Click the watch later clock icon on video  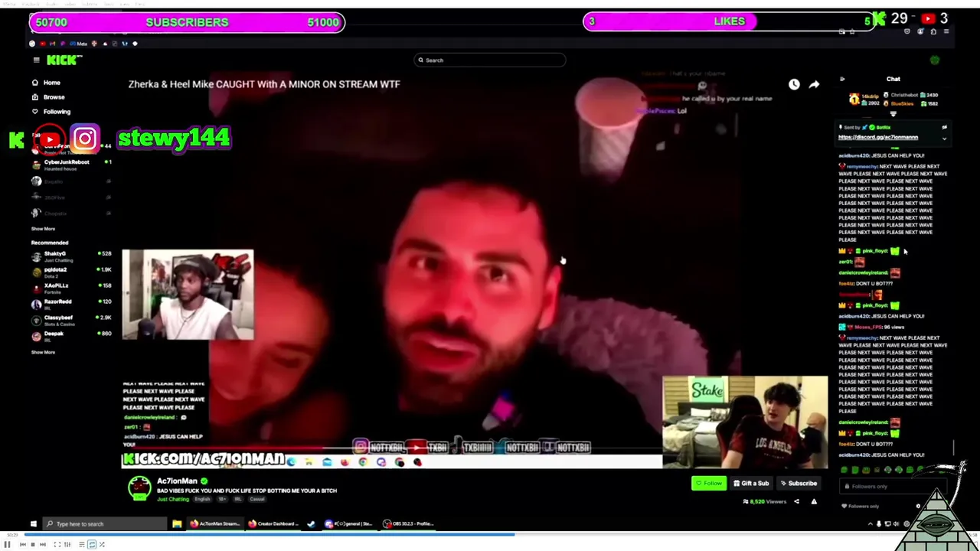click(794, 84)
